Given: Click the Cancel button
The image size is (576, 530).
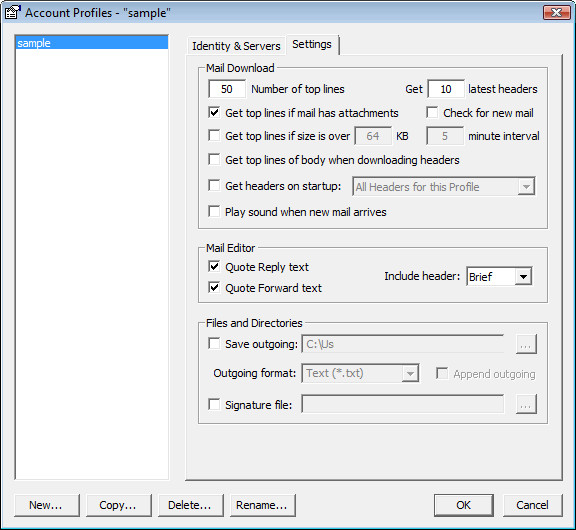Looking at the screenshot, I should [x=533, y=505].
